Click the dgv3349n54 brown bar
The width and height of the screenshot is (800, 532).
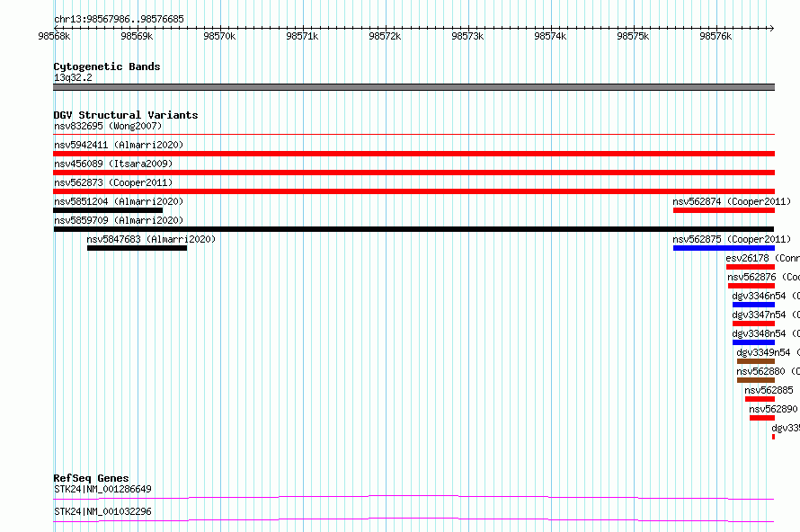coord(756,361)
